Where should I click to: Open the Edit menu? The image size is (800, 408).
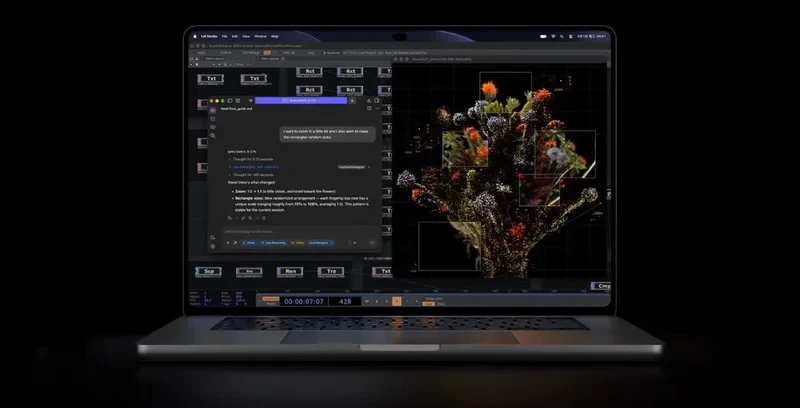pos(235,36)
